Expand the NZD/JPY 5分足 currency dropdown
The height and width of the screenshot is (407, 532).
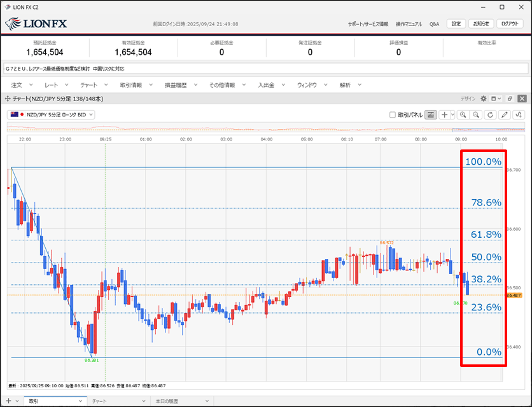[52, 114]
